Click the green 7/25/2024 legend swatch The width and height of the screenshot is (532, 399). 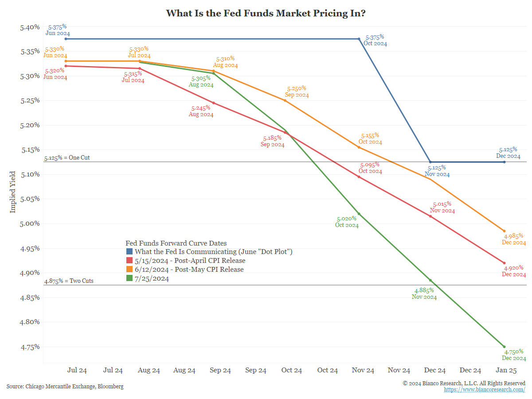point(129,278)
